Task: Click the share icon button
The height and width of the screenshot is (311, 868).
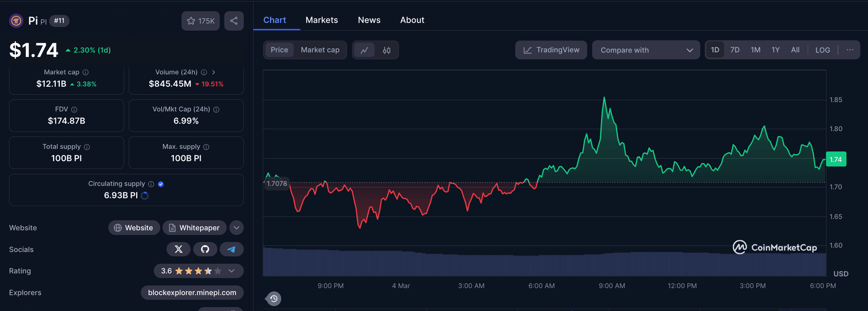Action: coord(234,21)
